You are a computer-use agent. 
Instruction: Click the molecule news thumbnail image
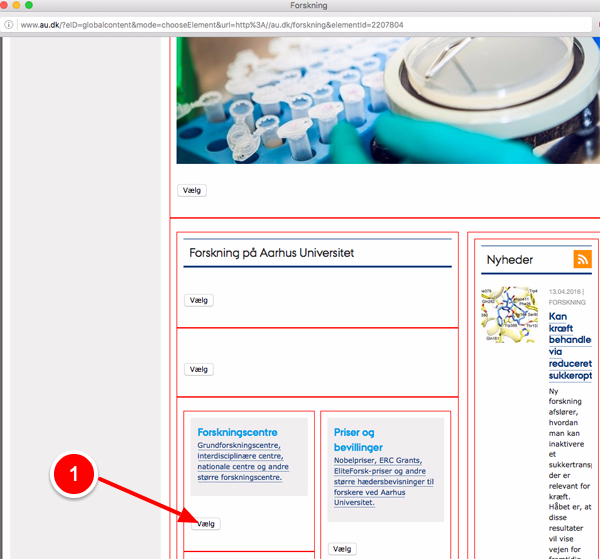tap(509, 316)
